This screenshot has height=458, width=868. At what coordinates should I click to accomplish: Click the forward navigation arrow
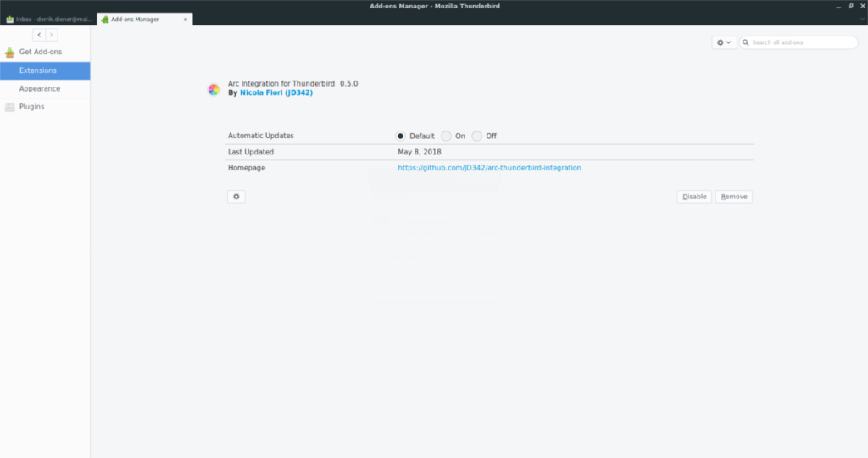pos(52,35)
